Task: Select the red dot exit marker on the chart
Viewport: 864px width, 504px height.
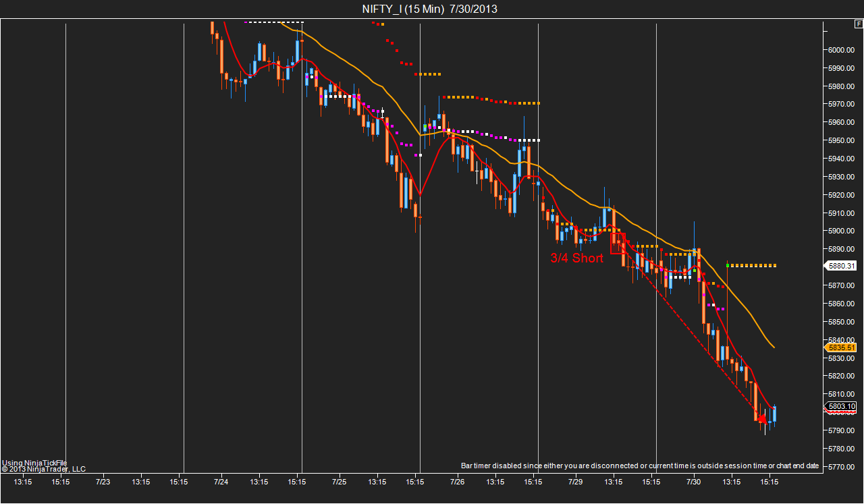Action: pos(762,419)
